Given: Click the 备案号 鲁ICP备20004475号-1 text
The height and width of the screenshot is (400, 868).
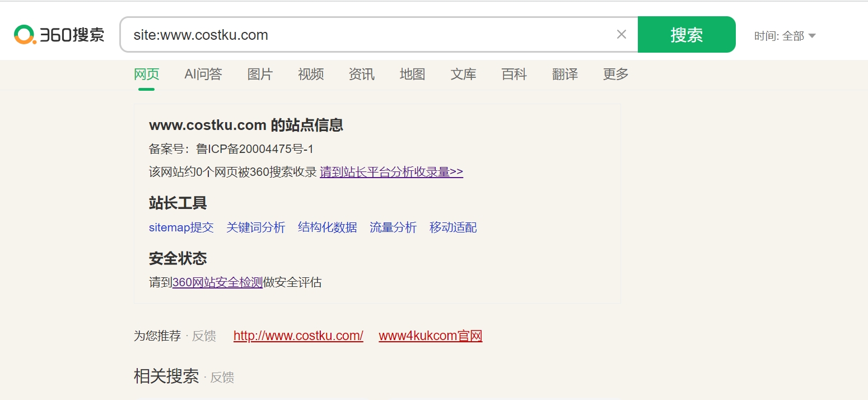Looking at the screenshot, I should click(231, 149).
